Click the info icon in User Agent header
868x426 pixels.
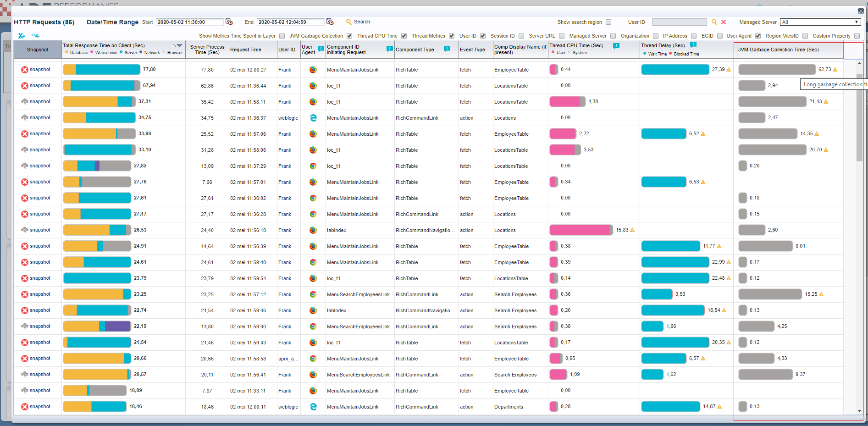321,49
